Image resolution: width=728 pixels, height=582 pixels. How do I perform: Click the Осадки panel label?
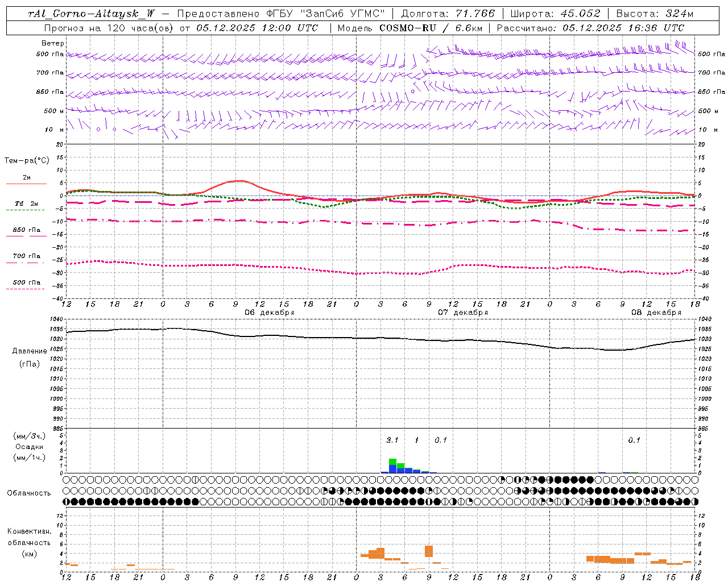[30, 447]
